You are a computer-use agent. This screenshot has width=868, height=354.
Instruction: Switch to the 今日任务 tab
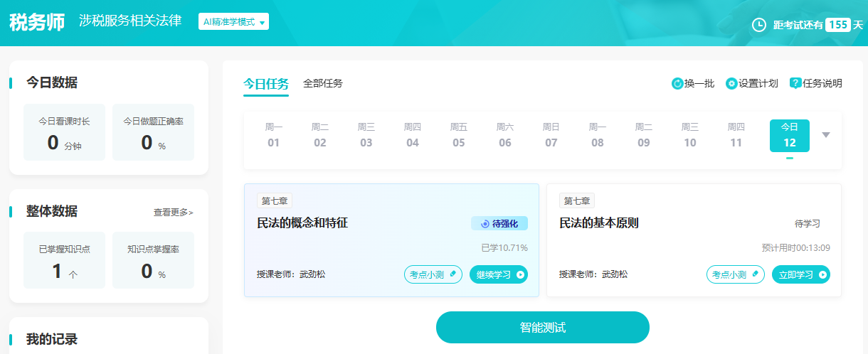(x=265, y=83)
